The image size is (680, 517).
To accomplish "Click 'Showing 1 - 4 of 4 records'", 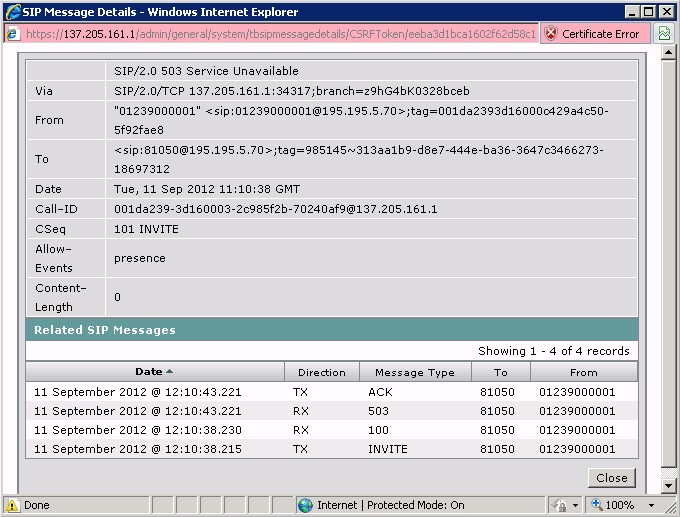I will coord(553,351).
